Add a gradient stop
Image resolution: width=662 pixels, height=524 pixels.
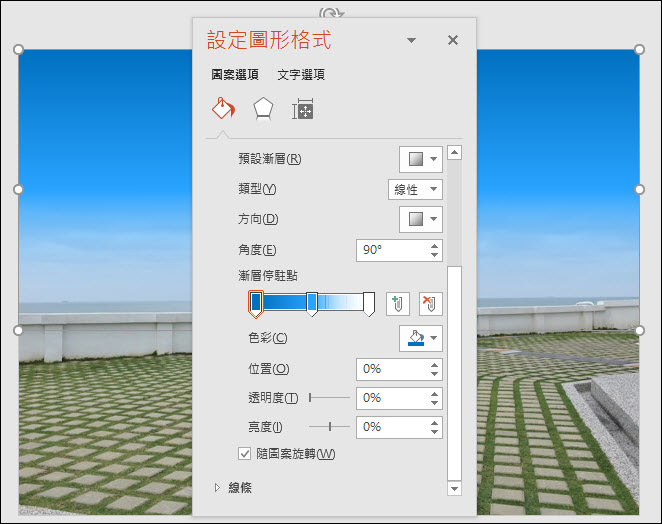[x=398, y=304]
